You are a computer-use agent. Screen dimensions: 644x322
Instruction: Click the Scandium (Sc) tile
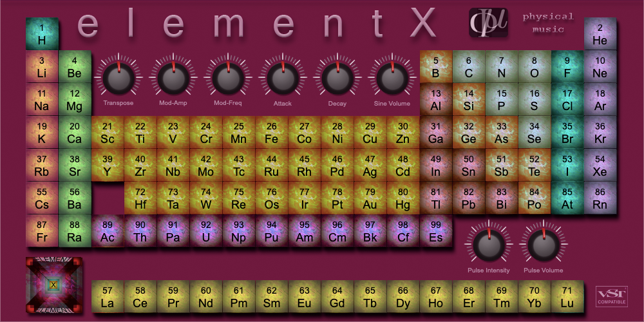coord(108,132)
